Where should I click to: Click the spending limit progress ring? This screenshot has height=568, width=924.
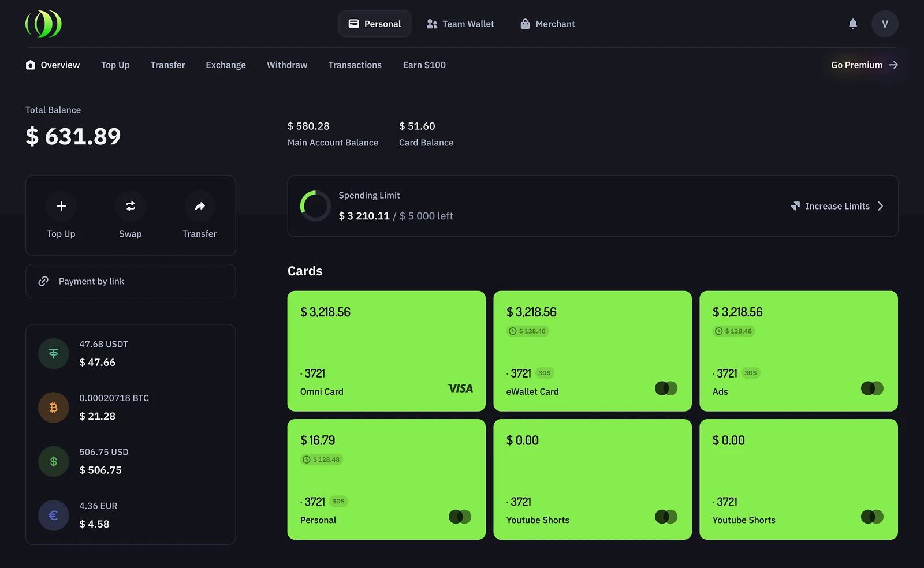click(x=315, y=206)
